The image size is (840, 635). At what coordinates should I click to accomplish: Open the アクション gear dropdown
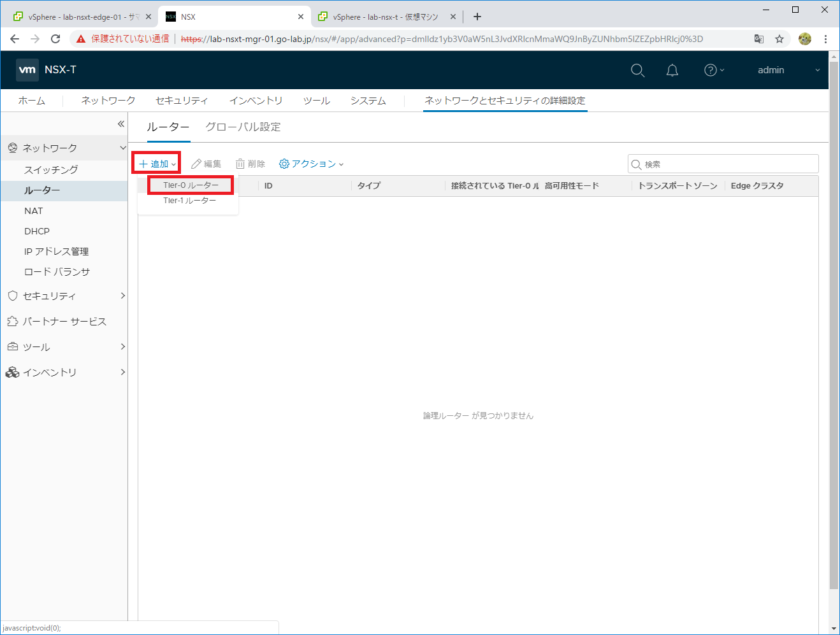tap(312, 164)
